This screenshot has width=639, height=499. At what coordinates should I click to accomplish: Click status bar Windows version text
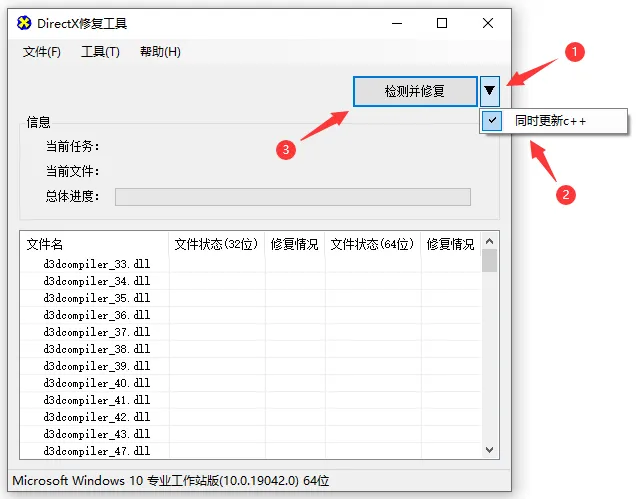[171, 481]
